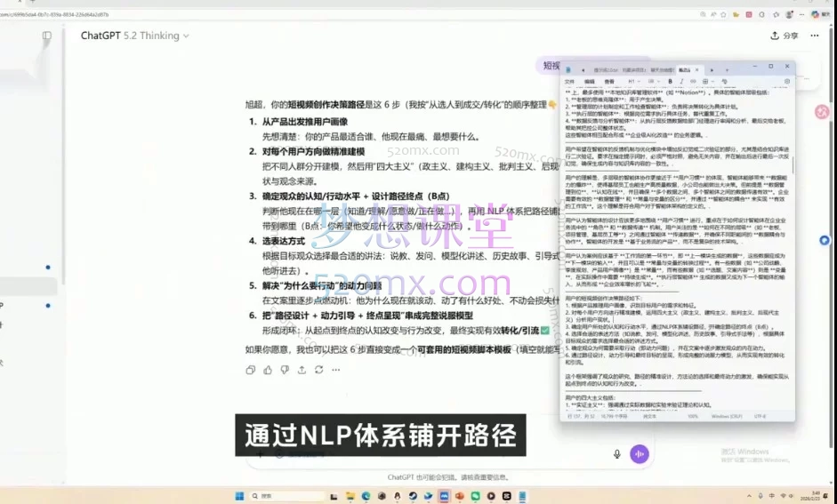Close the active Notepad tab
The height and width of the screenshot is (504, 837).
coord(696,70)
